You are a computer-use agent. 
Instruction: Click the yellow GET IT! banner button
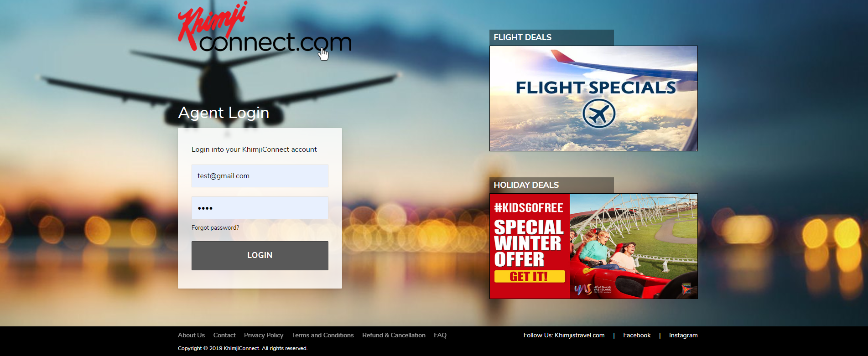530,277
